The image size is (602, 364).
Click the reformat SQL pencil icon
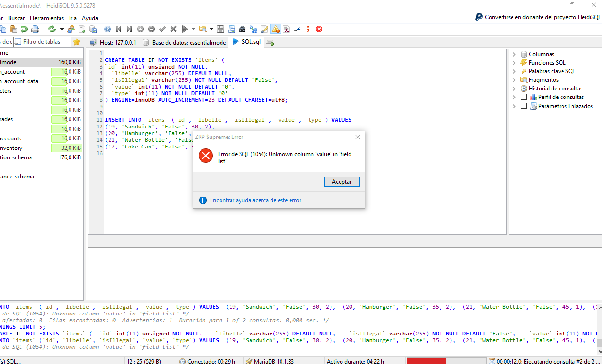pos(264,29)
